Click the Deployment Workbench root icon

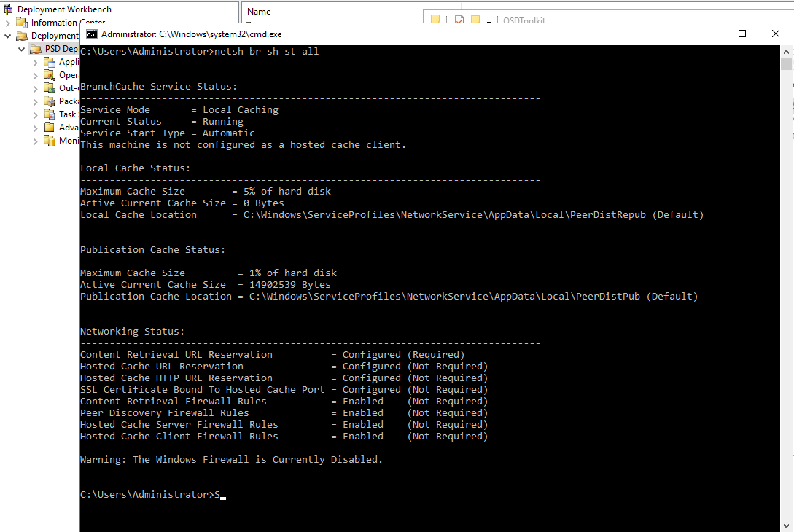coord(7,9)
